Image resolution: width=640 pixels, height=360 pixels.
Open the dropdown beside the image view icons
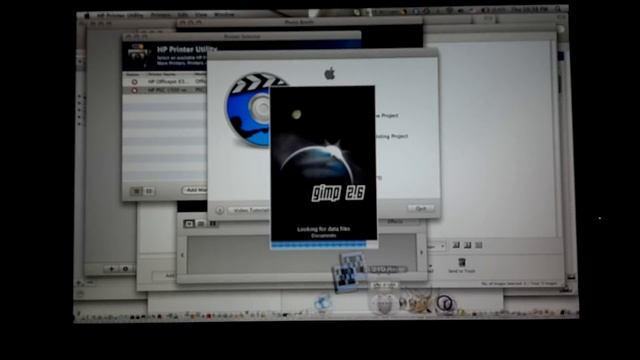(x=436, y=246)
